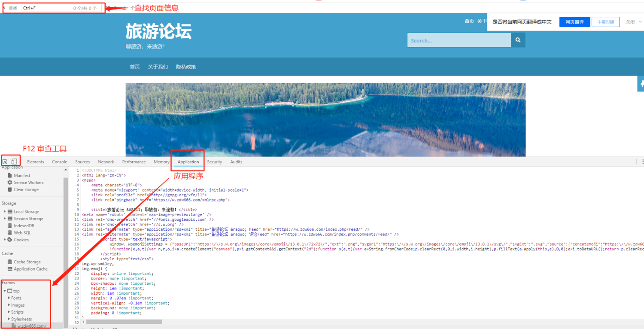Image resolution: width=644 pixels, height=329 pixels.
Task: Select the inspect element cursor tool
Action: pyautogui.click(x=5, y=162)
